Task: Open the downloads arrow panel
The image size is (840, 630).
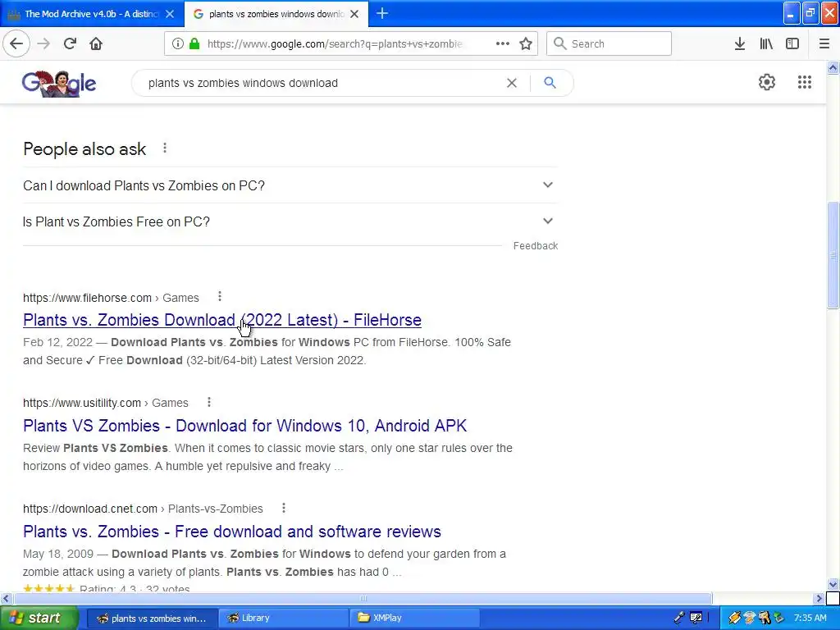Action: [740, 43]
